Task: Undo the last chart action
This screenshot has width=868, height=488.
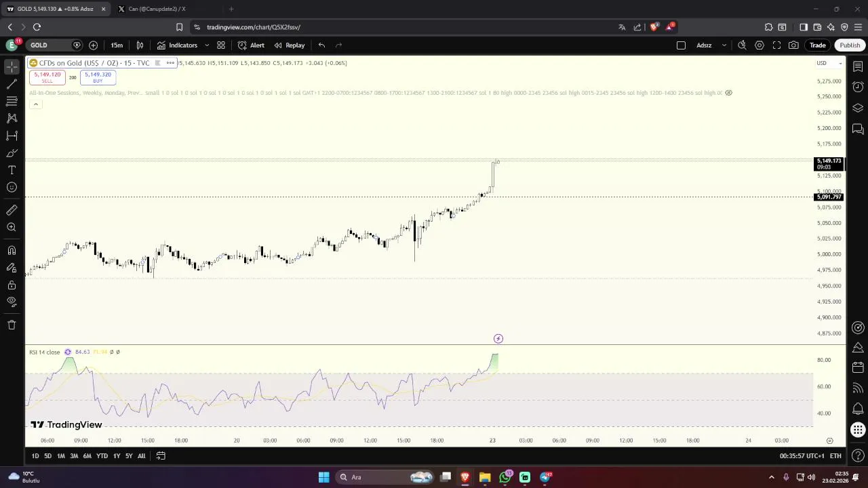Action: tap(321, 45)
